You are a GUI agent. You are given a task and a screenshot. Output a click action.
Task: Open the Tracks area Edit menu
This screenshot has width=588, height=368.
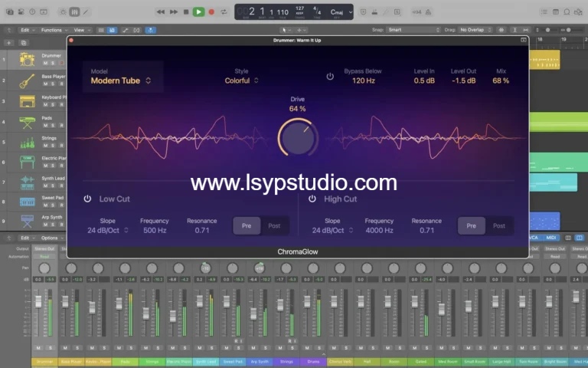[x=27, y=30]
